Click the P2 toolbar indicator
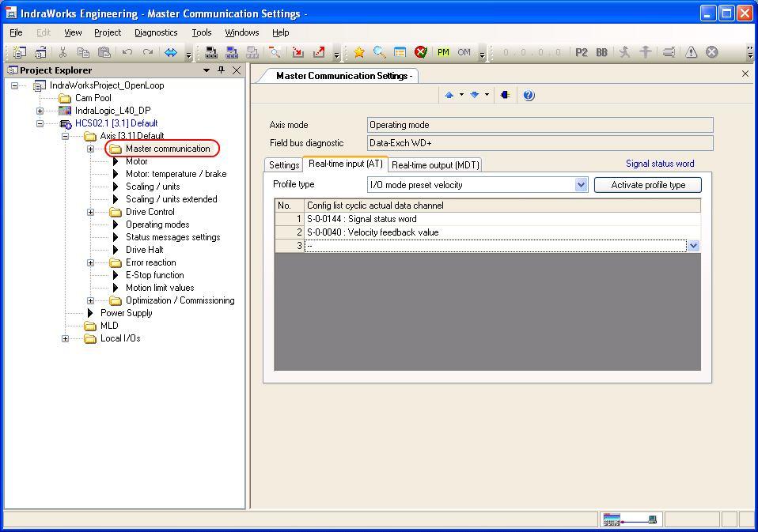Viewport: 758px width, 532px height. coord(582,52)
